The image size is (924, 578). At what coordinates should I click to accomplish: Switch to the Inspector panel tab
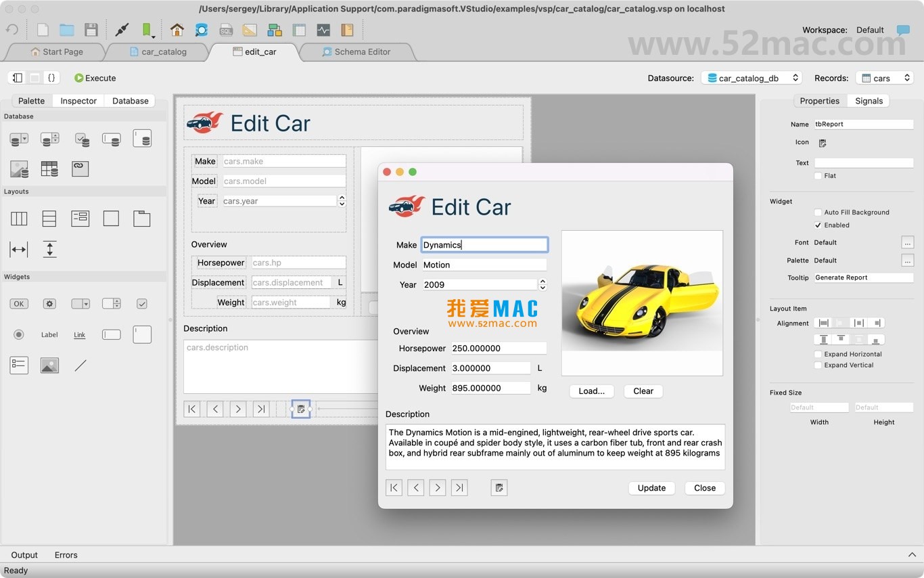pos(78,101)
